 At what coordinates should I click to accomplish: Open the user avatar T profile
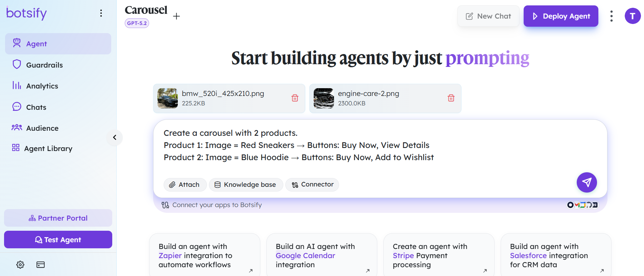tap(633, 16)
